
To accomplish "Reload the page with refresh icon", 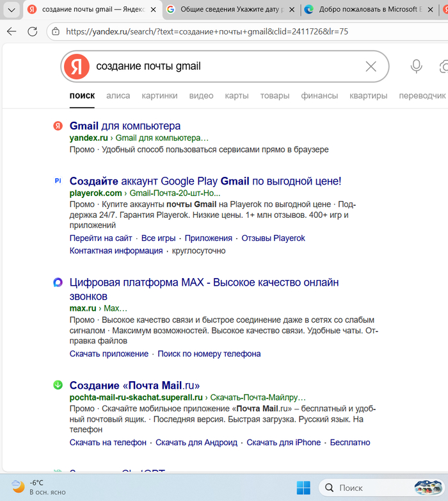I will coord(32,31).
